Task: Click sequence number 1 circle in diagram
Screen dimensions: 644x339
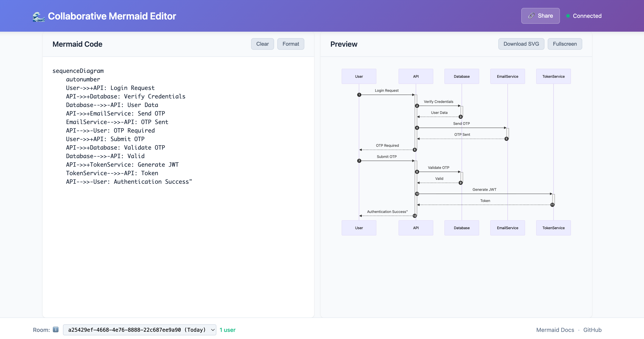Action: click(x=359, y=95)
